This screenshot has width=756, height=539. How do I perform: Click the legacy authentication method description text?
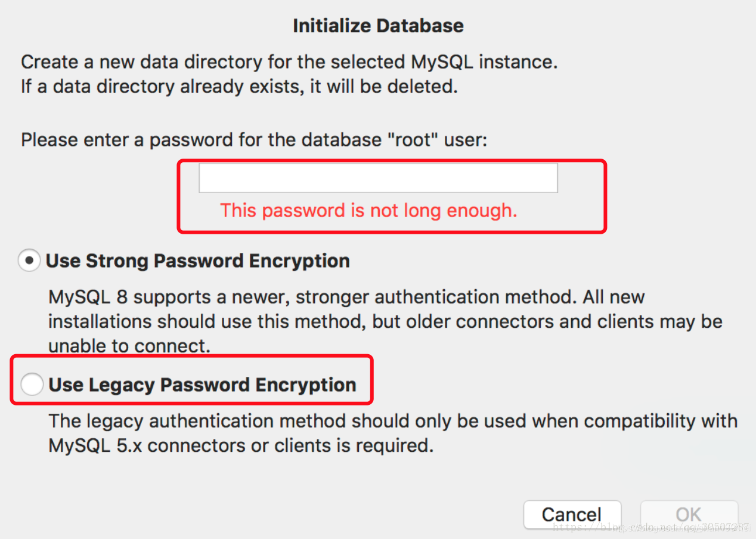(x=392, y=422)
